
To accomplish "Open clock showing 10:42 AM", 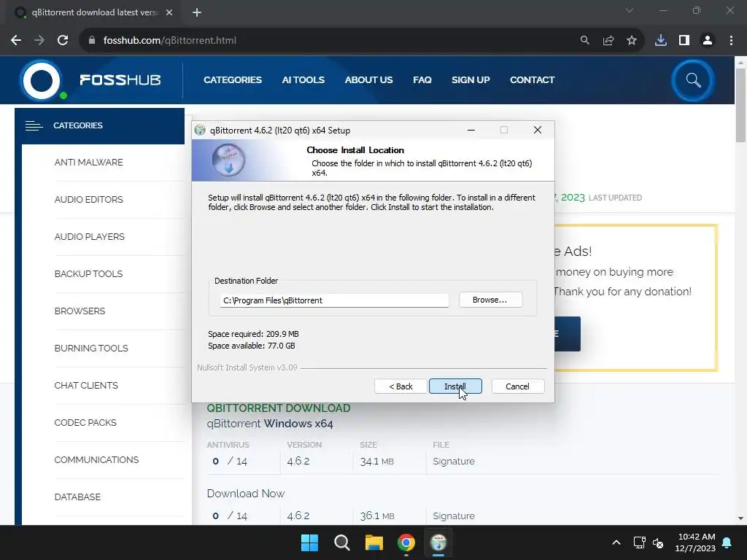I will point(695,542).
